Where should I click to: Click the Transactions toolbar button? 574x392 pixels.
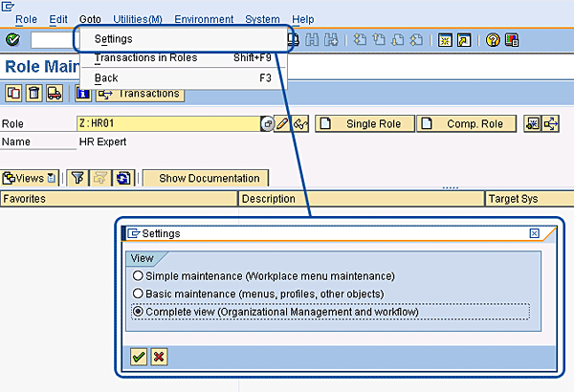(x=141, y=94)
